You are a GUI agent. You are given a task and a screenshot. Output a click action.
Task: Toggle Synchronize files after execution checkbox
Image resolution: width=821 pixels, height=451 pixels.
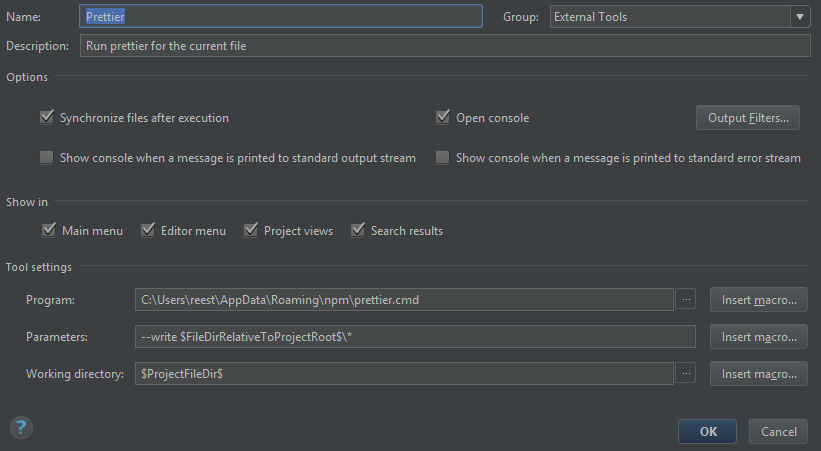(46, 118)
